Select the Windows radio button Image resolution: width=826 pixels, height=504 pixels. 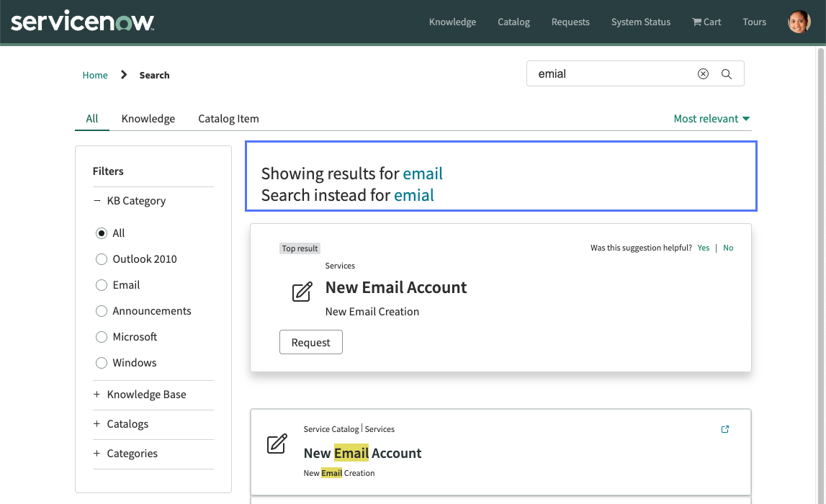click(101, 362)
